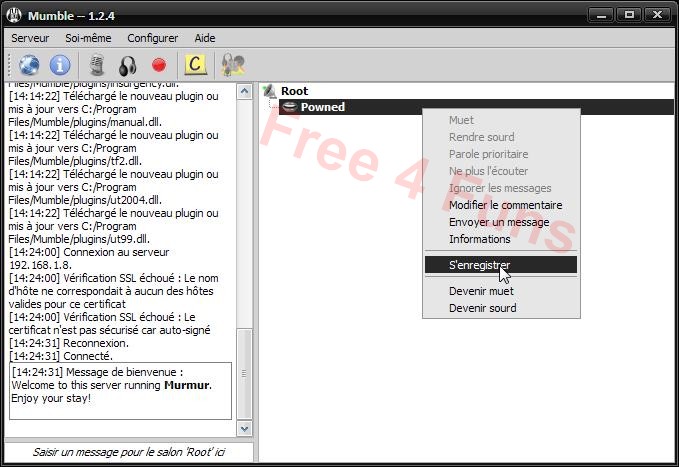Click the blue information icon
The width and height of the screenshot is (679, 467).
pos(60,65)
